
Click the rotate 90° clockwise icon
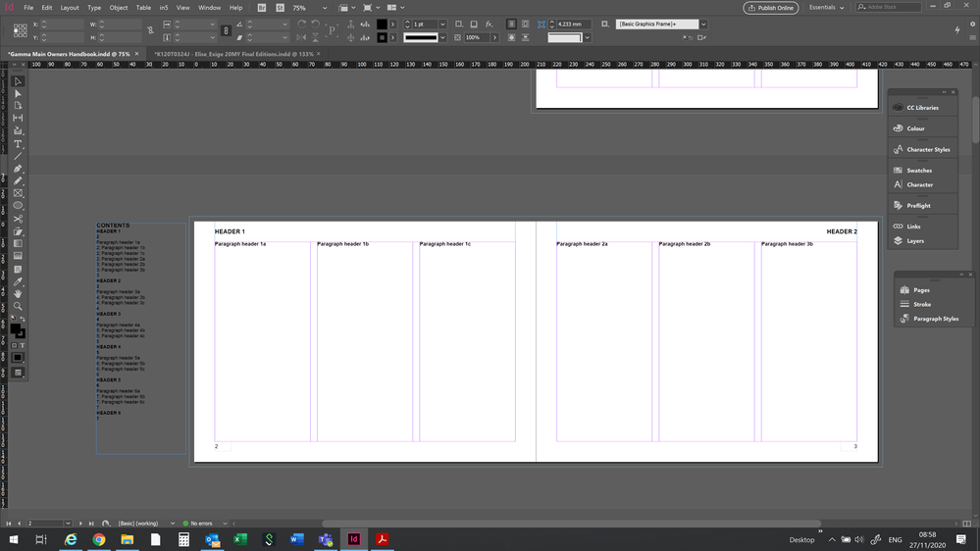pyautogui.click(x=302, y=24)
